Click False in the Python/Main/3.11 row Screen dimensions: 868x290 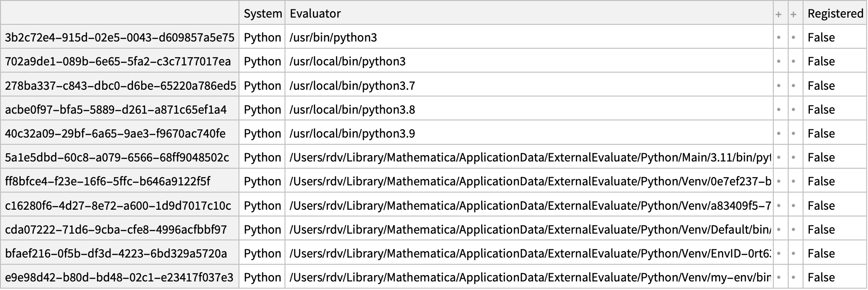click(821, 157)
